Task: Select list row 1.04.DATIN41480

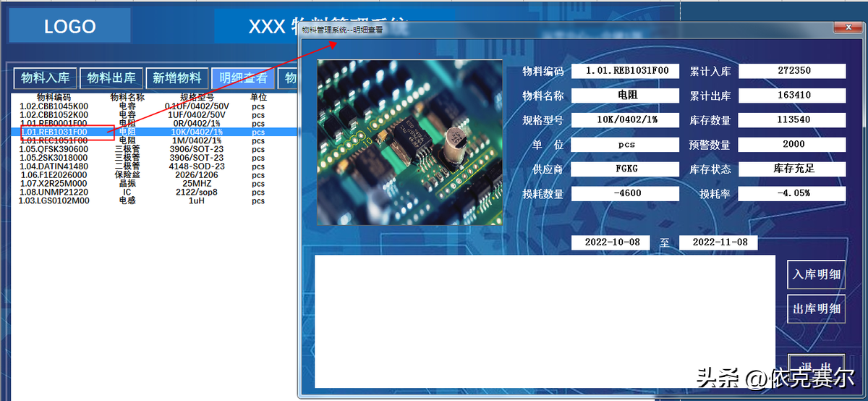Action: coord(155,166)
